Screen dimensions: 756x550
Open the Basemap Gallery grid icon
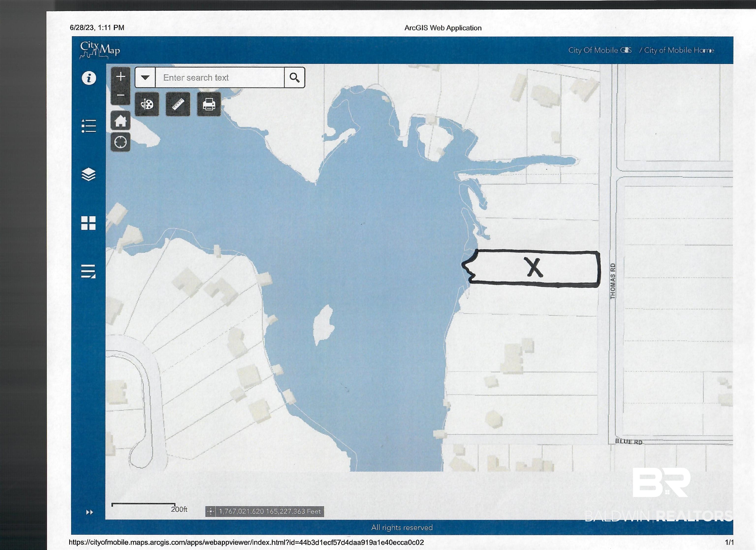[89, 223]
